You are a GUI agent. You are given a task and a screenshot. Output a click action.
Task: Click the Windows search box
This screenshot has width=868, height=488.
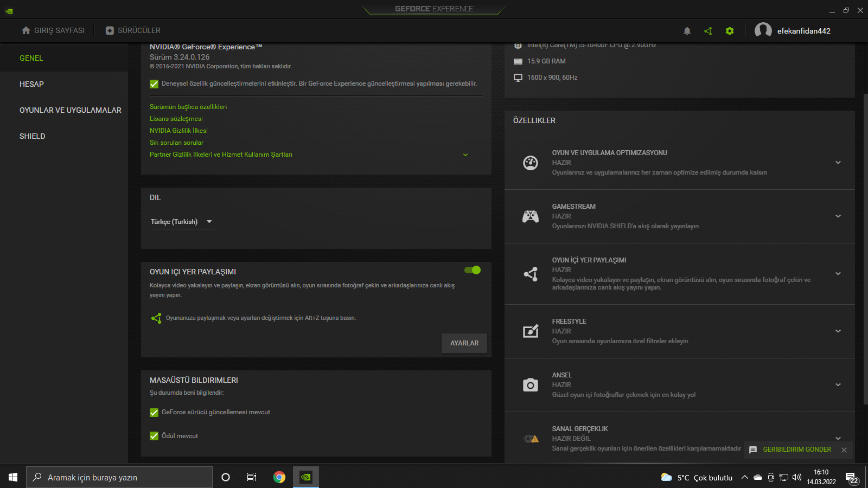pos(119,477)
